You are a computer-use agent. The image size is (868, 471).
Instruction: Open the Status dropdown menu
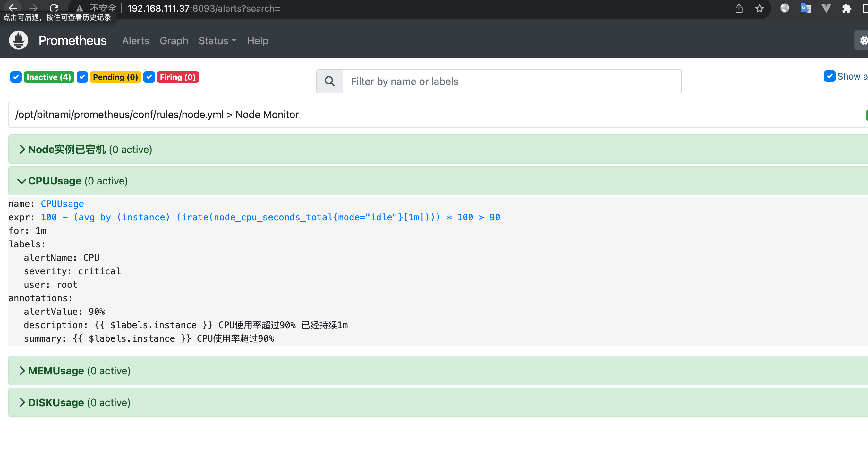tap(217, 41)
